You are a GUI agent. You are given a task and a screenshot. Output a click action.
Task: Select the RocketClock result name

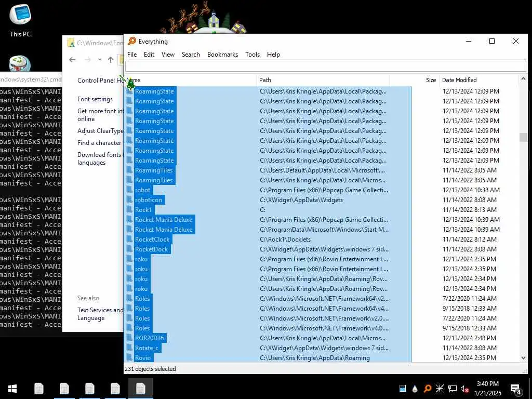click(x=152, y=239)
